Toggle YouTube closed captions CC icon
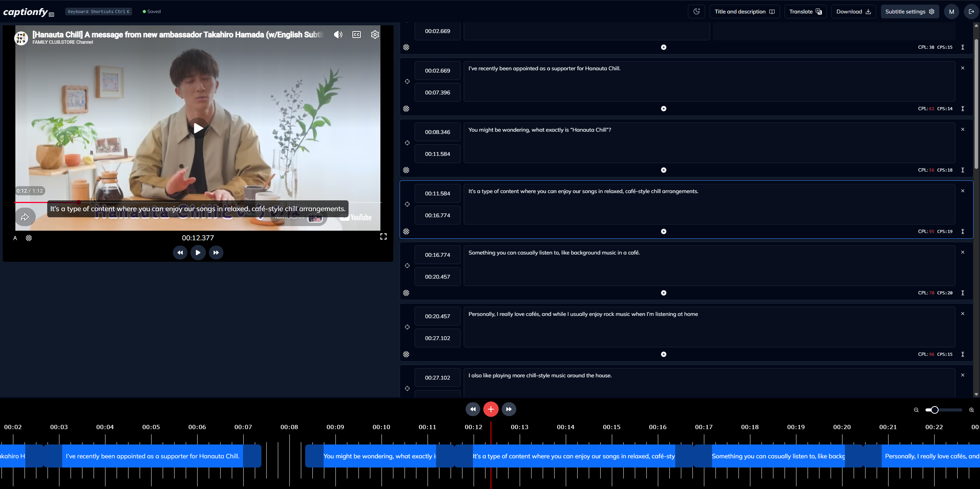Image resolution: width=980 pixels, height=489 pixels. click(x=356, y=35)
